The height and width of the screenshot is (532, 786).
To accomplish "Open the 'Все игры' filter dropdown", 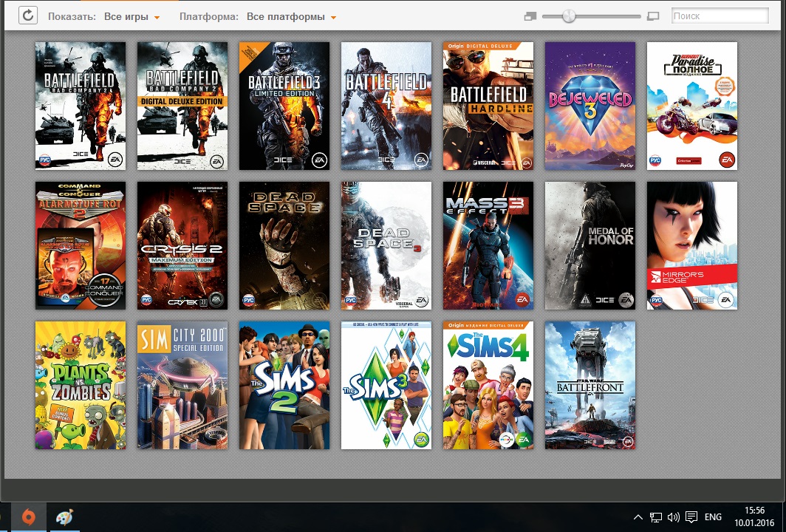I will [131, 16].
